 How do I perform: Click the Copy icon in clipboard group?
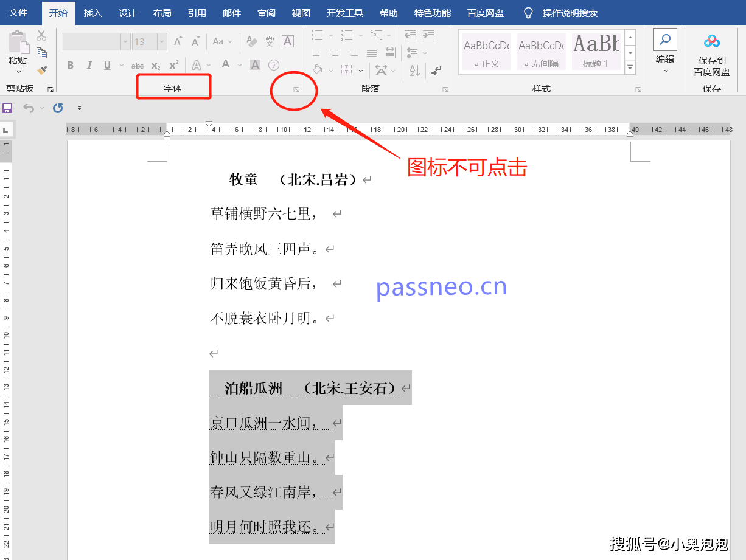point(41,53)
